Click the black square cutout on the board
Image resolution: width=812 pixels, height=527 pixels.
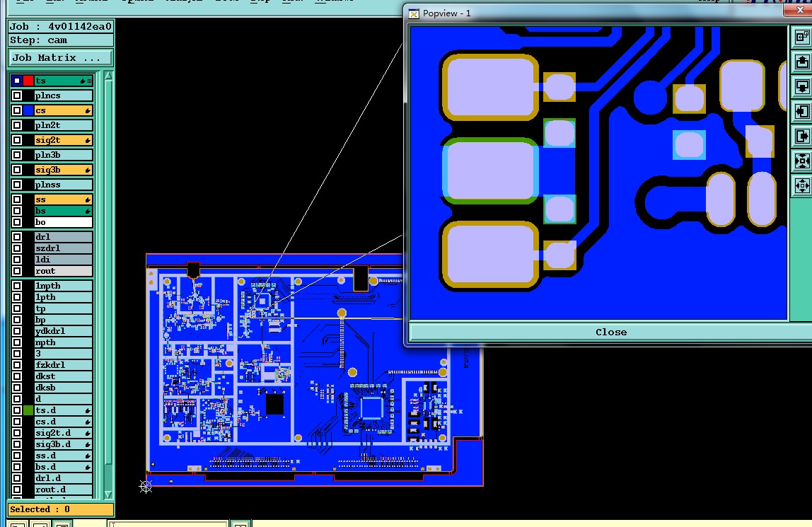tap(274, 405)
